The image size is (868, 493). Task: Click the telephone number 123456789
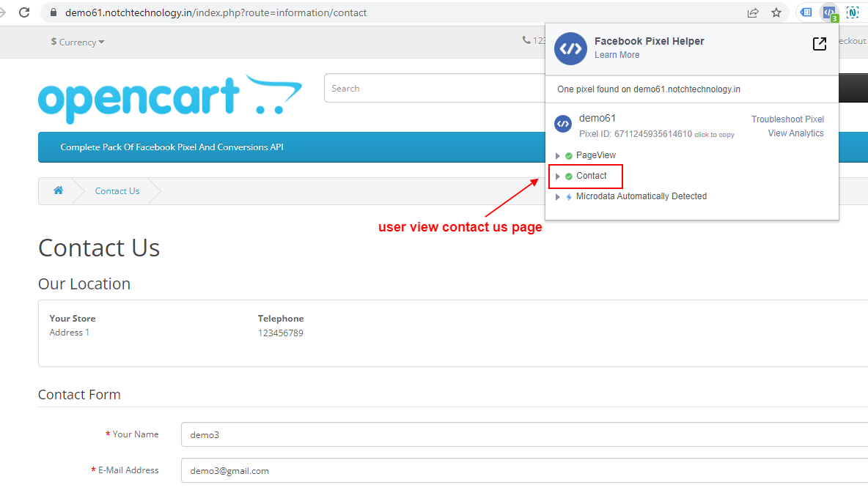(x=281, y=333)
